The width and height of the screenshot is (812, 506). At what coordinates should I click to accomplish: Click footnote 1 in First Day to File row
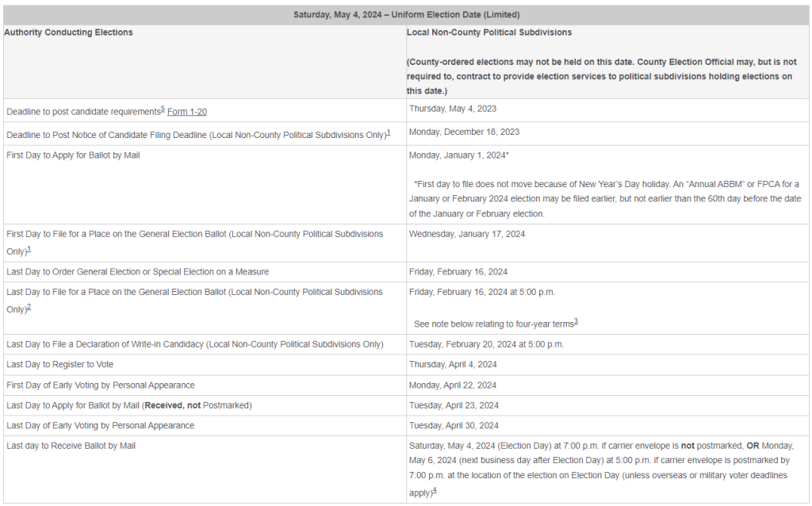tap(29, 249)
